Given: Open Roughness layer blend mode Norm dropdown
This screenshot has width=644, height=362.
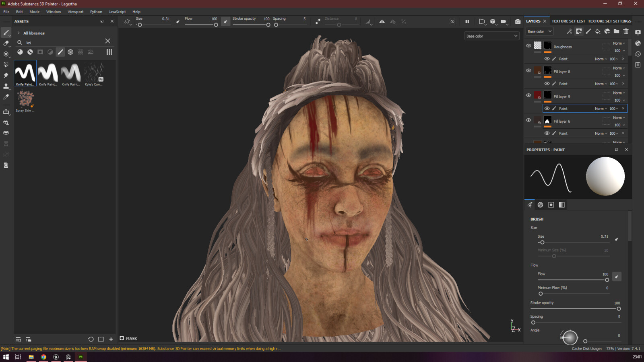Looking at the screenshot, I should pos(619,43).
